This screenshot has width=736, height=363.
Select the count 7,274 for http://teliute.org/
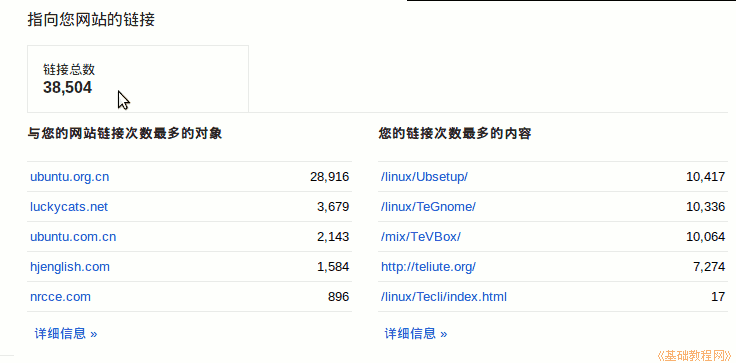tap(709, 267)
